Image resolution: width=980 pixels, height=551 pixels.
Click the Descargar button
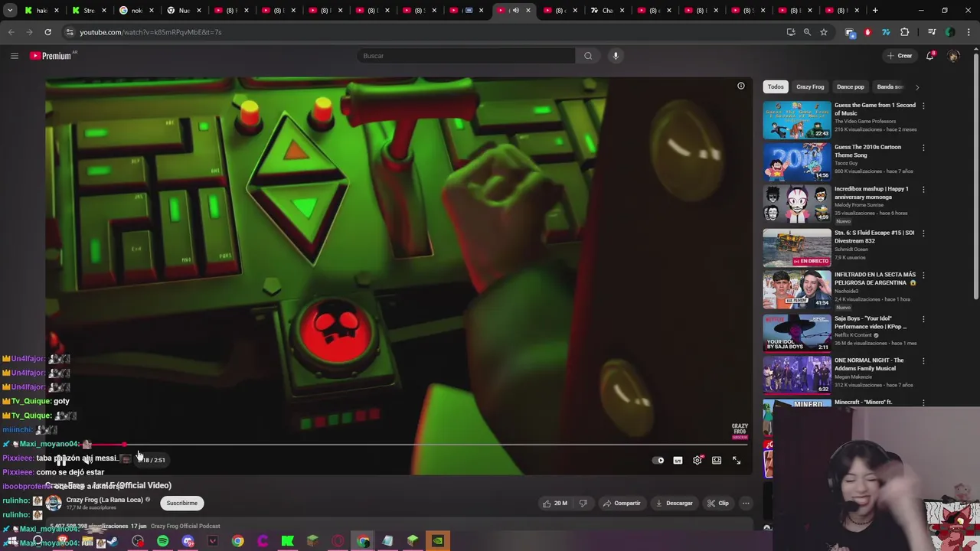[674, 503]
